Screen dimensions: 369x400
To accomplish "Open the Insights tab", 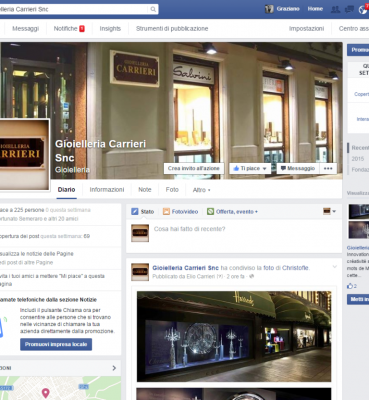I will pos(110,29).
